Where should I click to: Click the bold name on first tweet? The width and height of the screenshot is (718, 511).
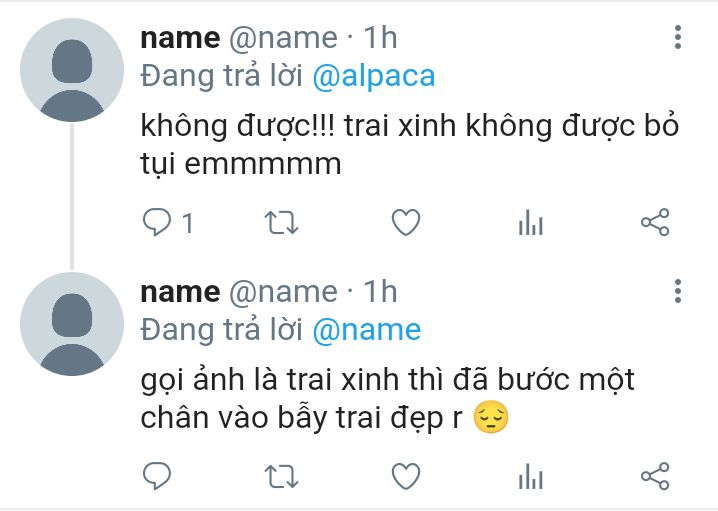click(180, 38)
